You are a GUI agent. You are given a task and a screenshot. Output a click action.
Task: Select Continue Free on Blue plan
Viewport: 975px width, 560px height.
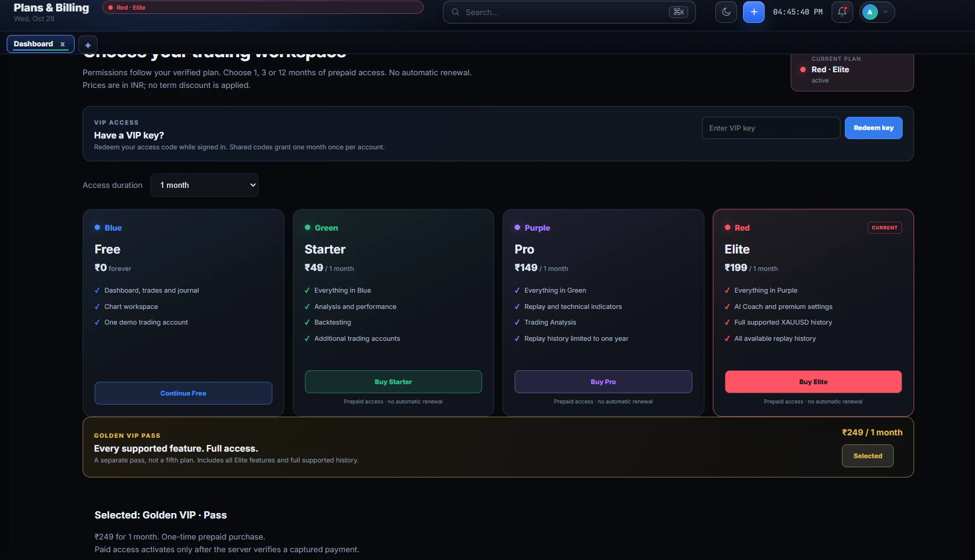[x=183, y=393]
